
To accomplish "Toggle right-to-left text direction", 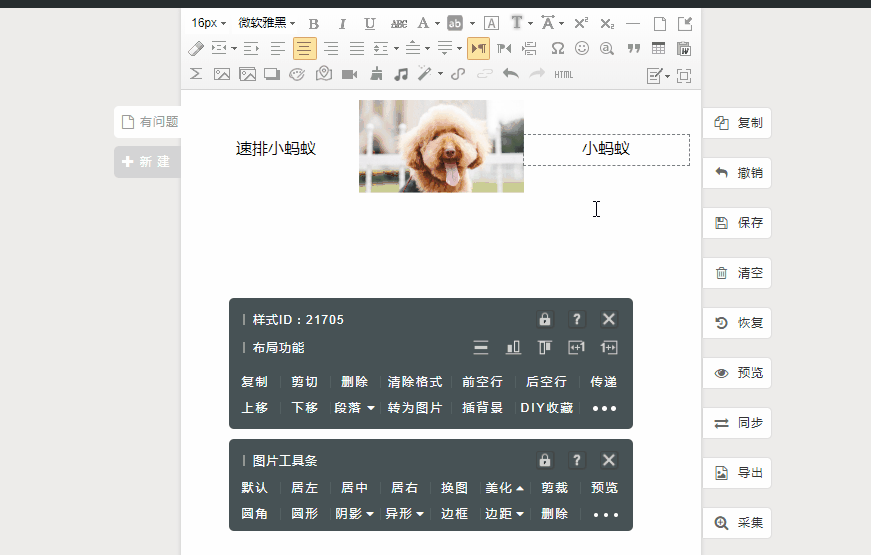I will [504, 49].
